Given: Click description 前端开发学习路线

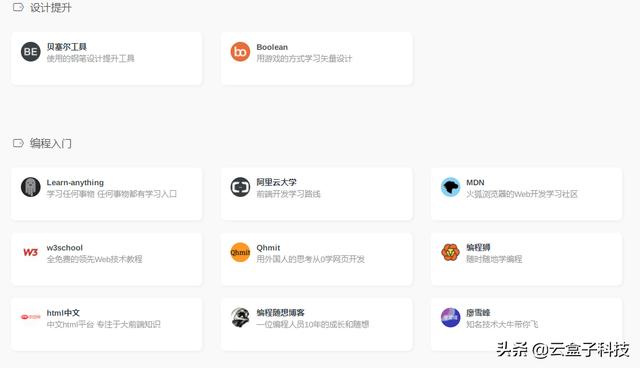Looking at the screenshot, I should click(x=289, y=194).
